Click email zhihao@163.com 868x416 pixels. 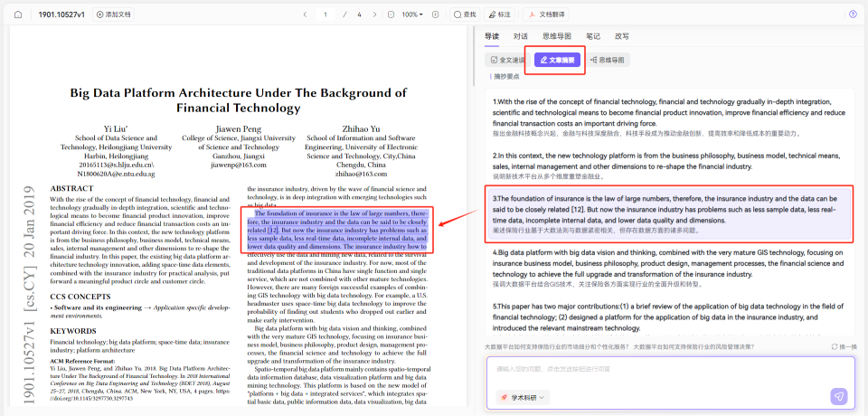[x=361, y=174]
